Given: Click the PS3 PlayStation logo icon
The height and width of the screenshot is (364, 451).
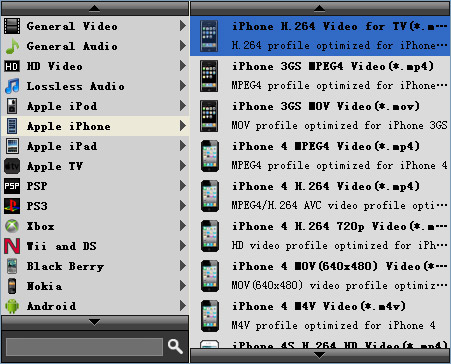Looking at the screenshot, I should (12, 206).
